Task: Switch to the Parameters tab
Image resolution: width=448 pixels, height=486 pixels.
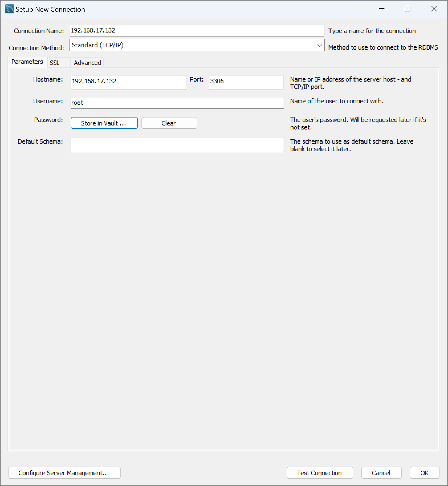Action: tap(27, 62)
